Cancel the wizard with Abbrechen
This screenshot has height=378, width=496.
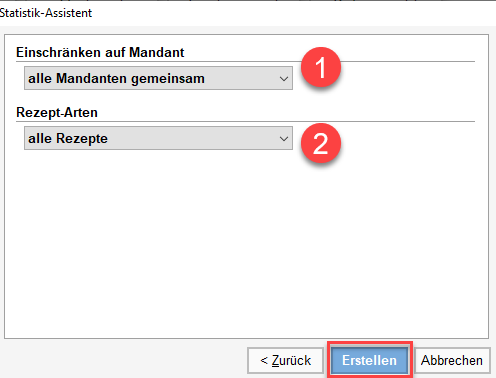point(452,360)
